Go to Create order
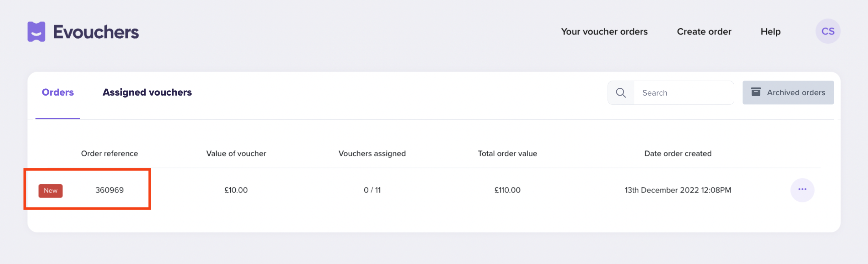868x264 pixels. (x=704, y=32)
